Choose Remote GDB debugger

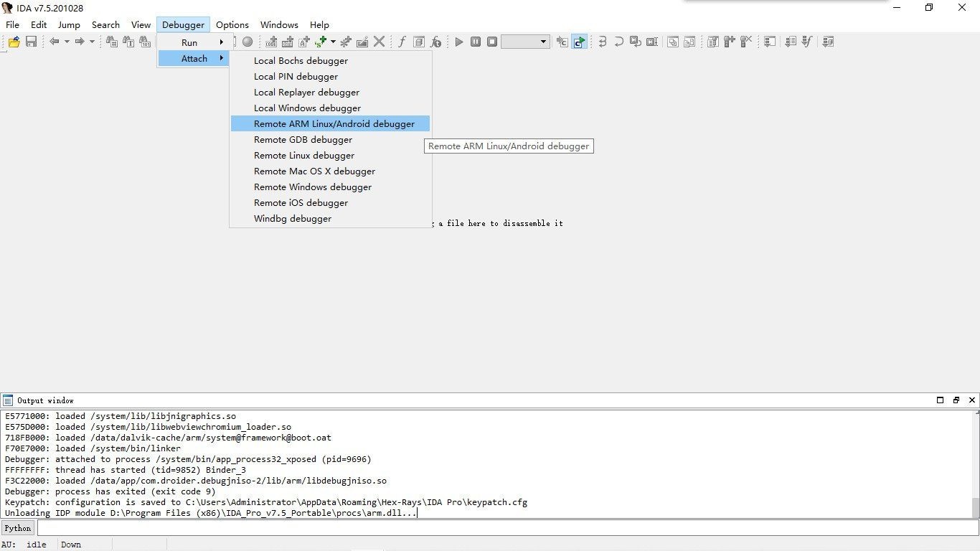(x=330, y=139)
